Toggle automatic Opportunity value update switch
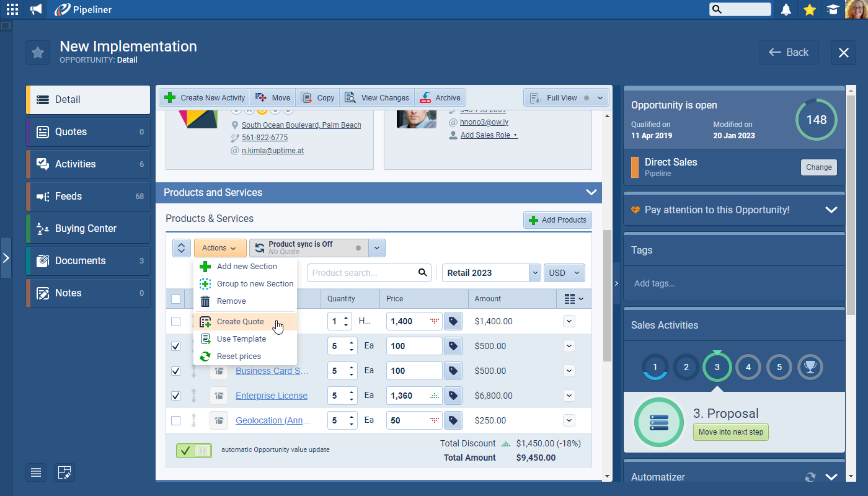868x496 pixels. pos(193,451)
